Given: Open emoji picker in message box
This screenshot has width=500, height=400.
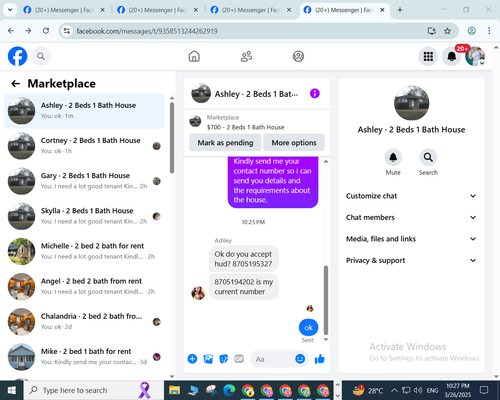Looking at the screenshot, I should [300, 359].
